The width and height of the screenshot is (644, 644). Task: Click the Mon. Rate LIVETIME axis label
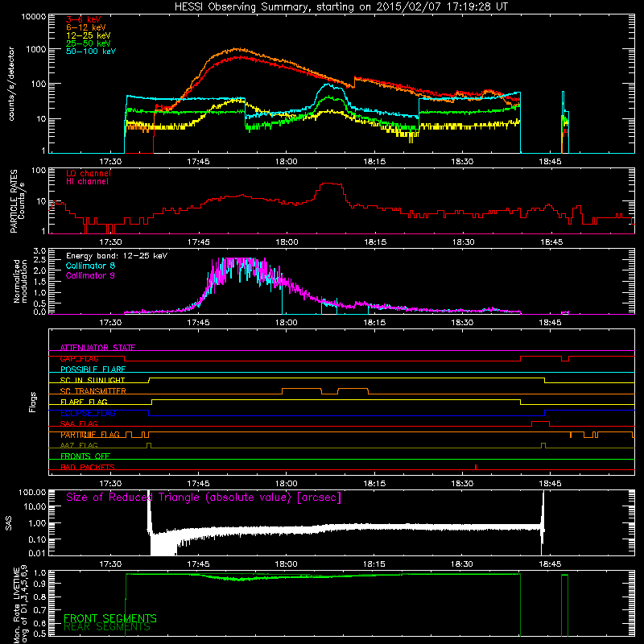tap(20, 605)
